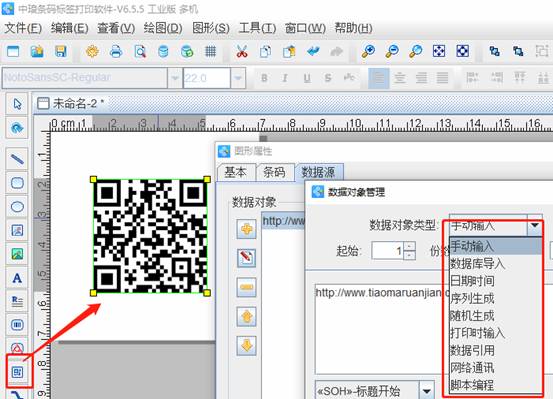Select the 未命名-2 document tab
Viewport: 553px width, 399px height.
(x=71, y=103)
